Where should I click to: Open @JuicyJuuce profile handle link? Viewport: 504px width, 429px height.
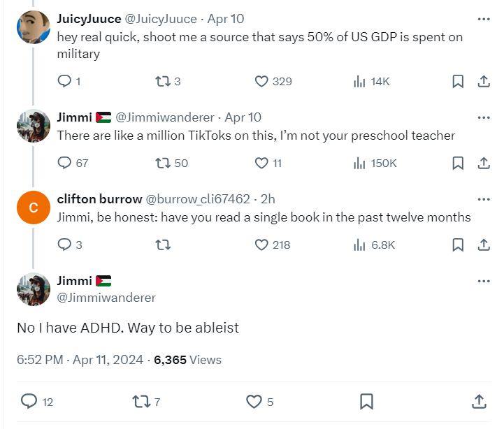[x=160, y=19]
